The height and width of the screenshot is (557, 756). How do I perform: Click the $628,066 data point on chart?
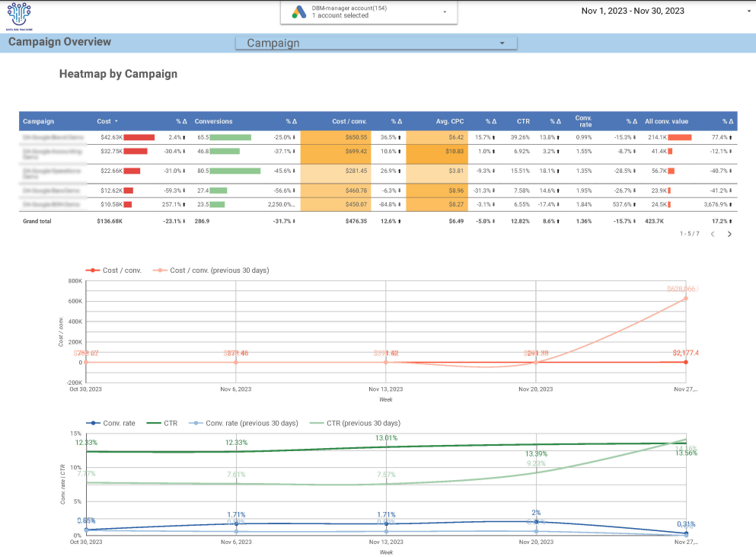[x=685, y=298]
